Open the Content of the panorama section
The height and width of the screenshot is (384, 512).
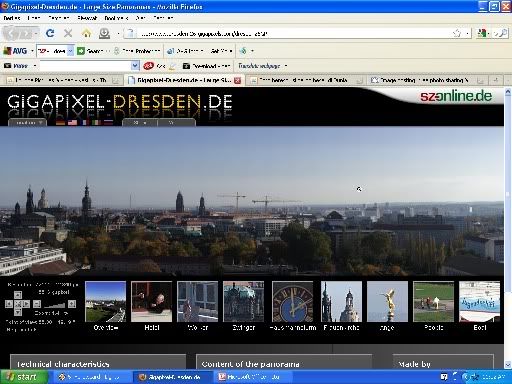(284, 363)
